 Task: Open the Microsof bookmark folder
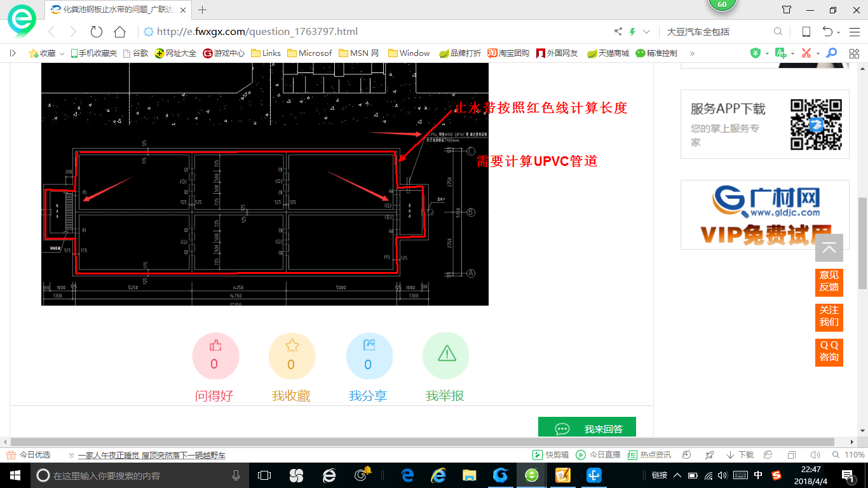pyautogui.click(x=309, y=53)
